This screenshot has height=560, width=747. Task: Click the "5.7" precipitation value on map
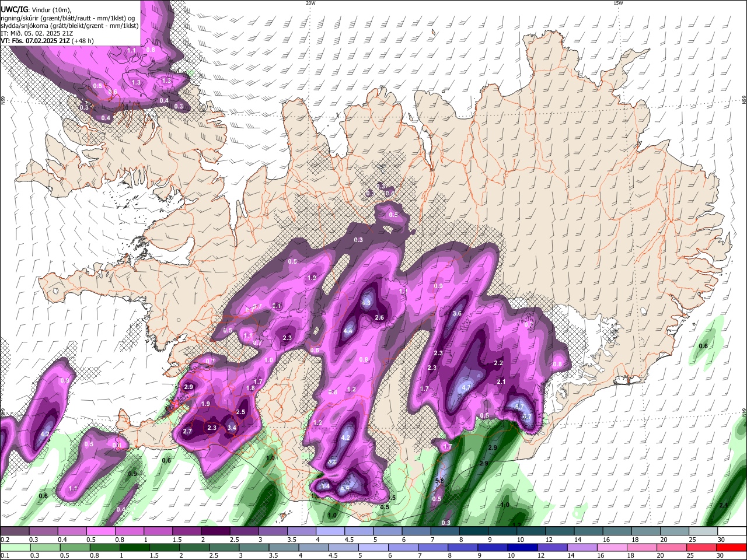519,406
